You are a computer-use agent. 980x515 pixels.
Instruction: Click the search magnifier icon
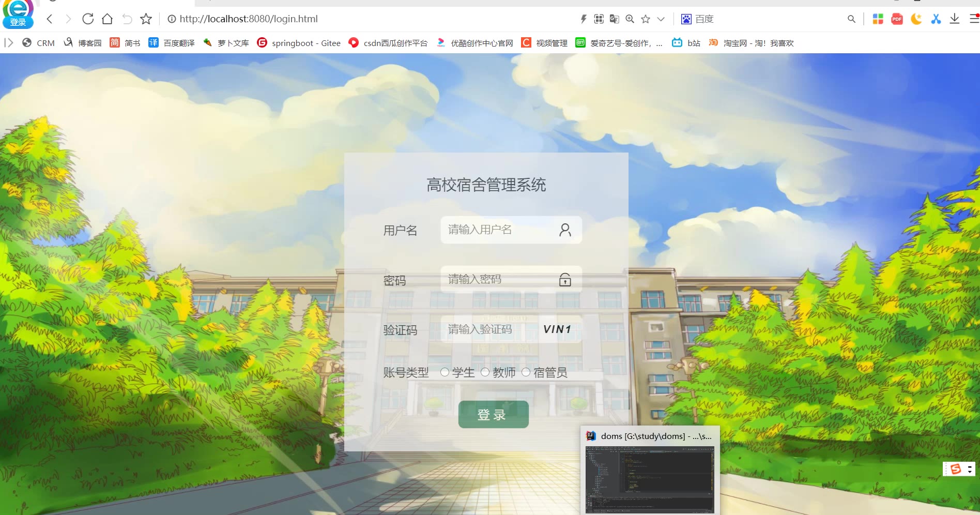coord(851,19)
